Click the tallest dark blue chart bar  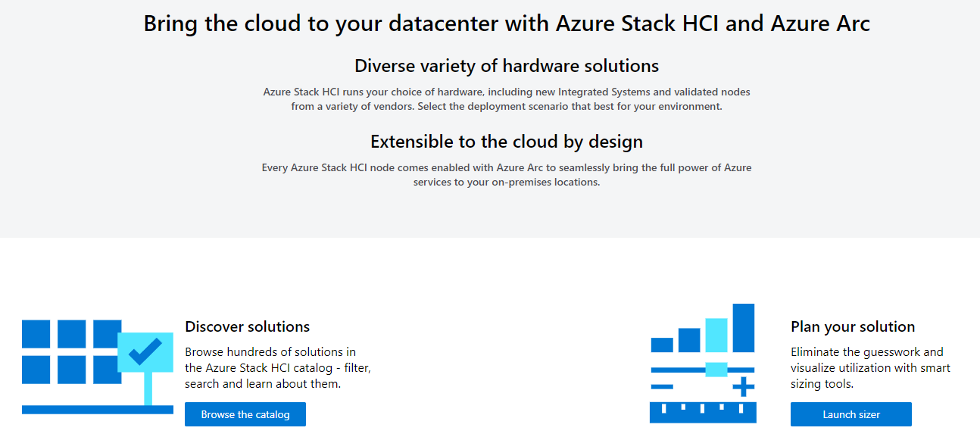pos(744,328)
